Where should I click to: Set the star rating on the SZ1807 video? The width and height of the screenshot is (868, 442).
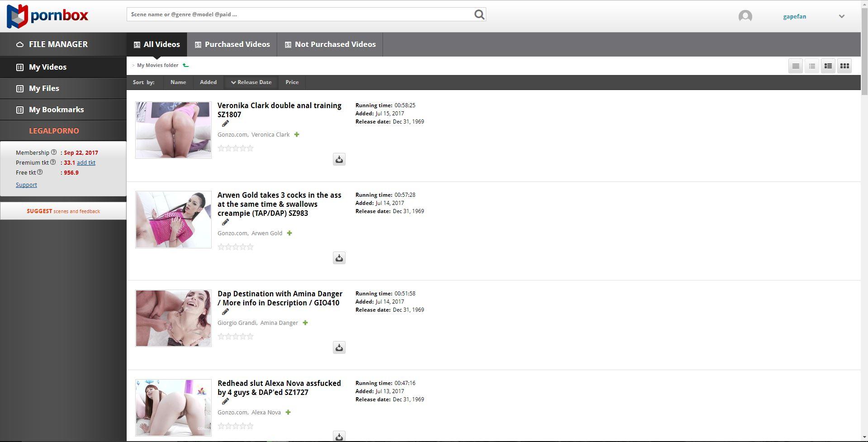(x=235, y=148)
